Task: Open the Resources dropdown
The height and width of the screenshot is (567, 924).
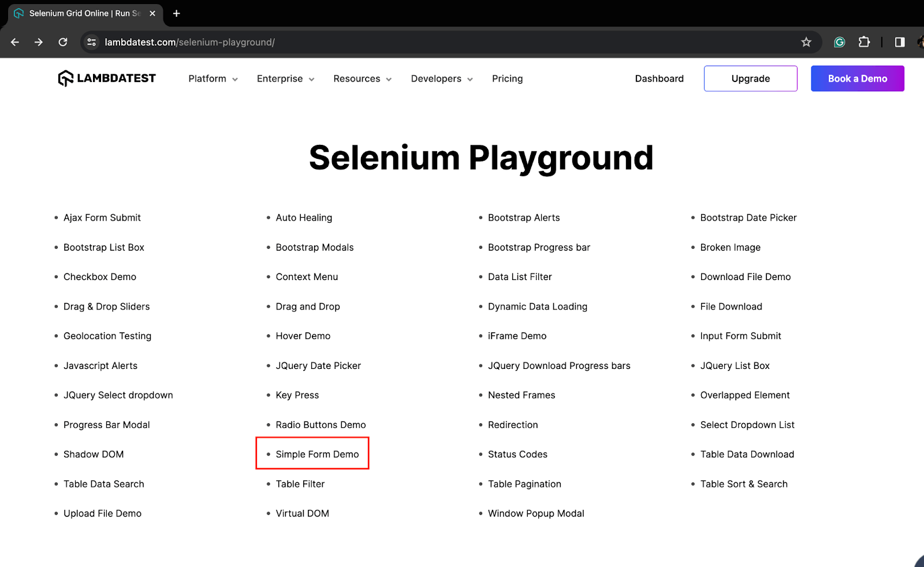Action: [363, 79]
